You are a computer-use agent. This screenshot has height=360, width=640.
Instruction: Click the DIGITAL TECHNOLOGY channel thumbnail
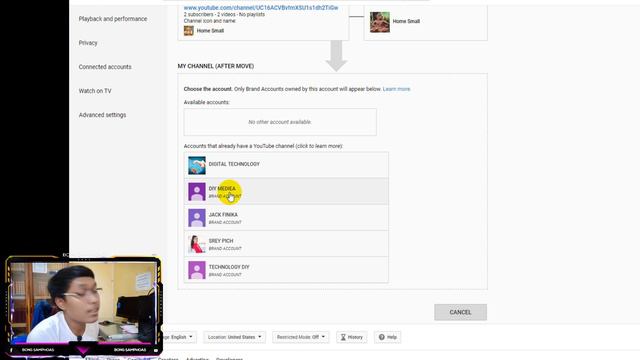tap(197, 165)
